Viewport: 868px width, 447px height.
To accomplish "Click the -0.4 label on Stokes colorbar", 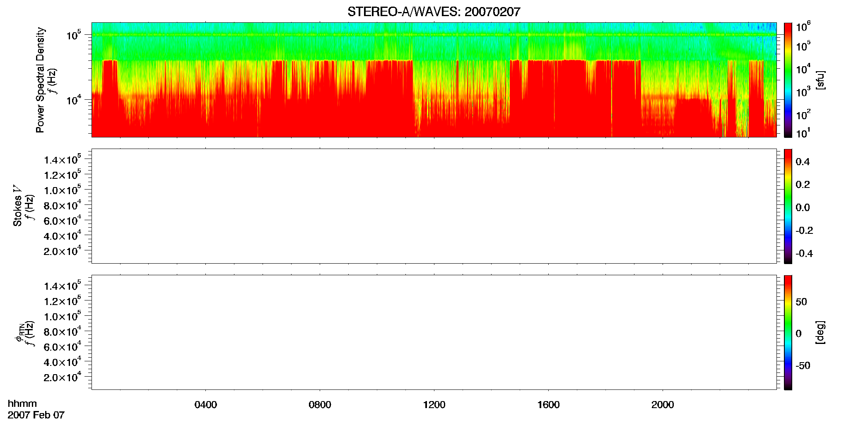I will pos(804,254).
